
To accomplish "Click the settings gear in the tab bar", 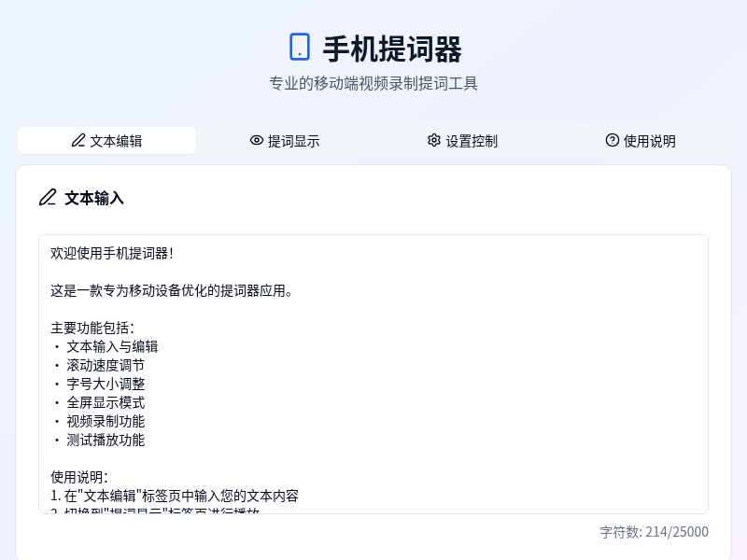I will click(434, 140).
